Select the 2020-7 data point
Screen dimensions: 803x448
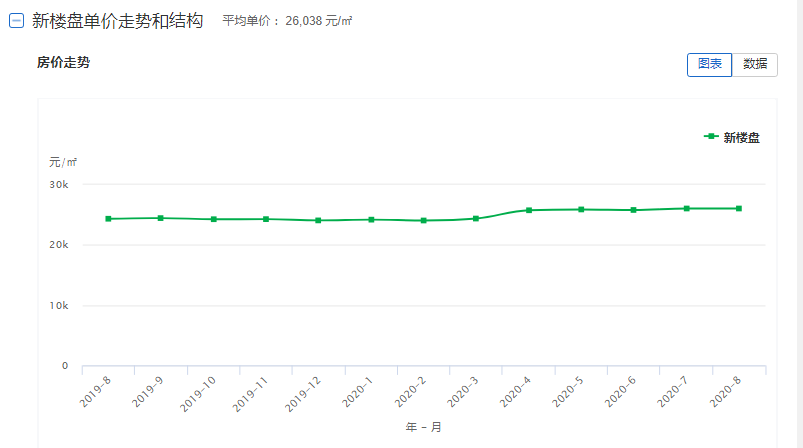(x=687, y=208)
